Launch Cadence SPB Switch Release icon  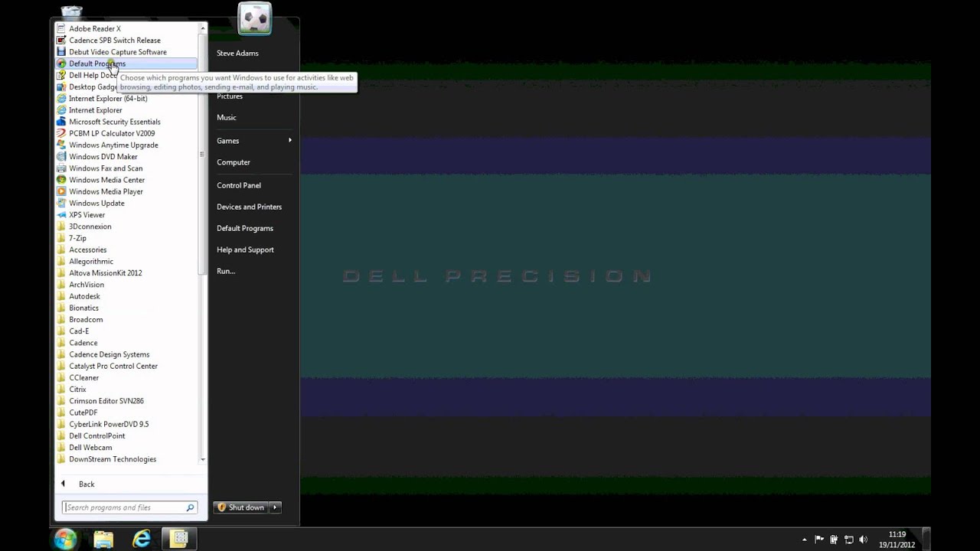tap(61, 40)
